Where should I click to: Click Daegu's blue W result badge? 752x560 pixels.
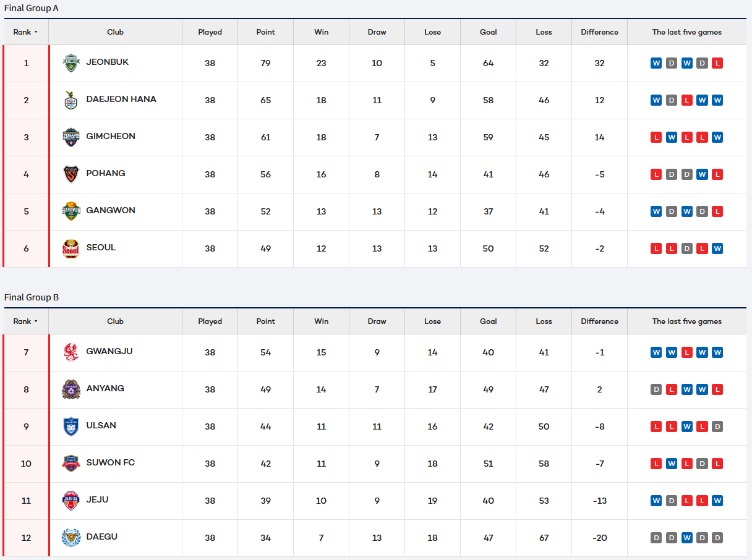click(x=686, y=538)
